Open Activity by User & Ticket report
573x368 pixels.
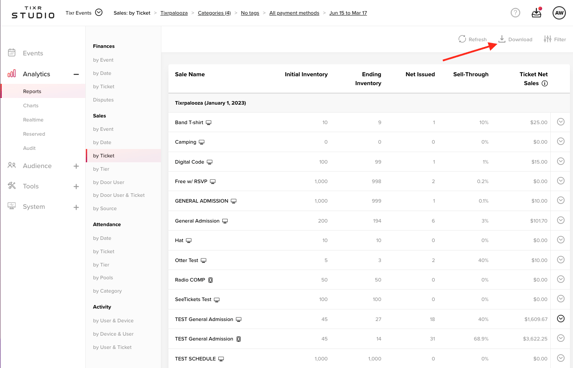click(112, 347)
